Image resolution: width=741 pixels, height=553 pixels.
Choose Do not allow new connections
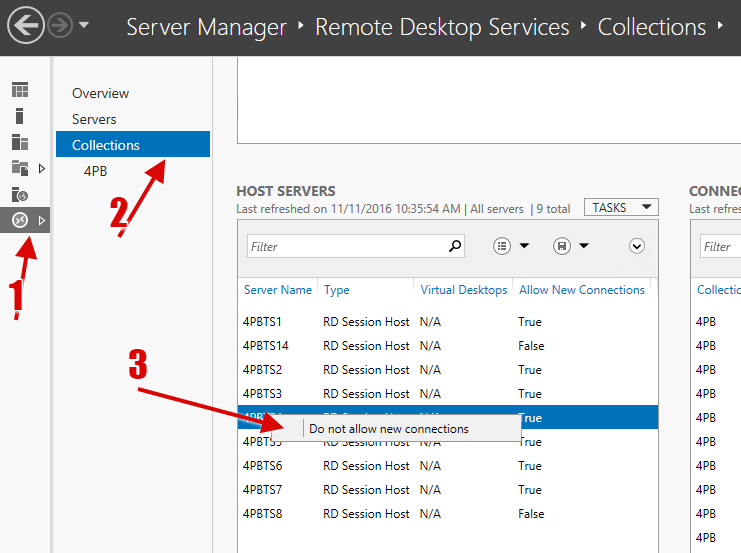396,429
